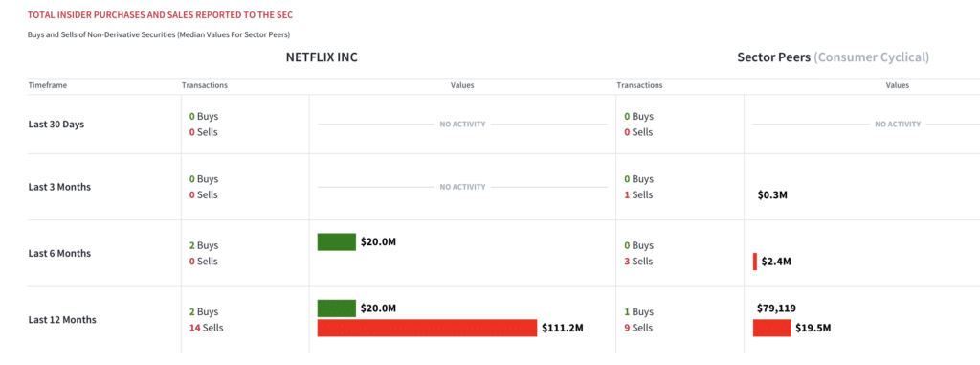Click the 14 Sells transaction count
Screen dimensions: 980x365
pos(207,328)
